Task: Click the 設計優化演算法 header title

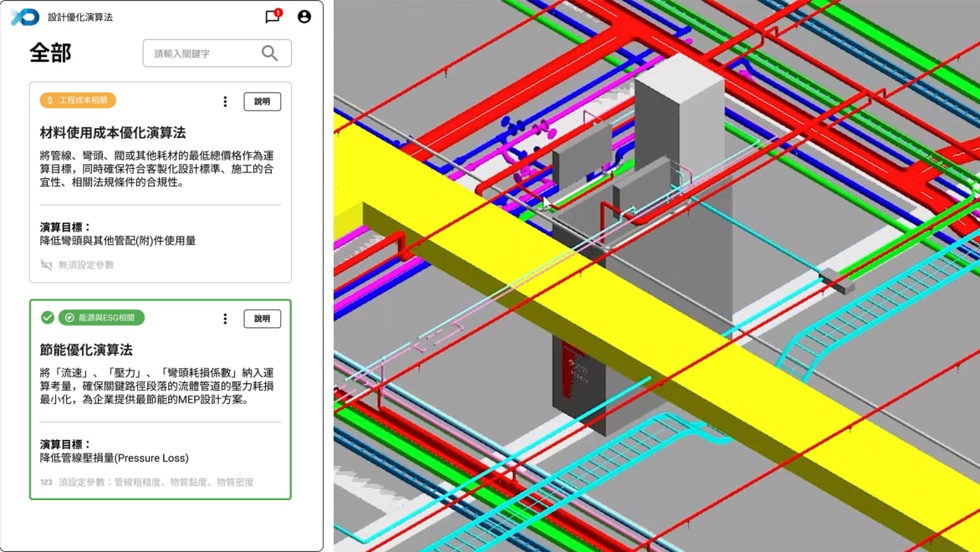Action: (x=80, y=17)
